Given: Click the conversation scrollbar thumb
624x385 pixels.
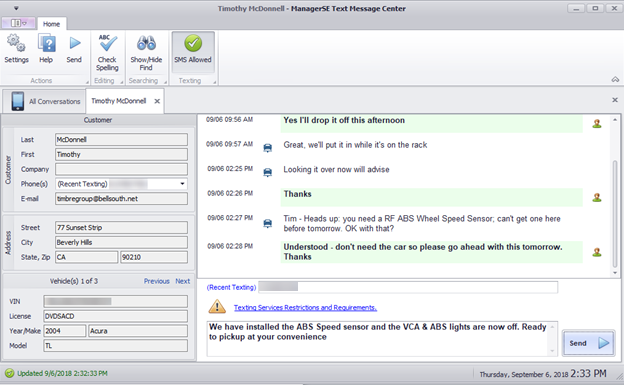Looking at the screenshot, I should (615, 213).
